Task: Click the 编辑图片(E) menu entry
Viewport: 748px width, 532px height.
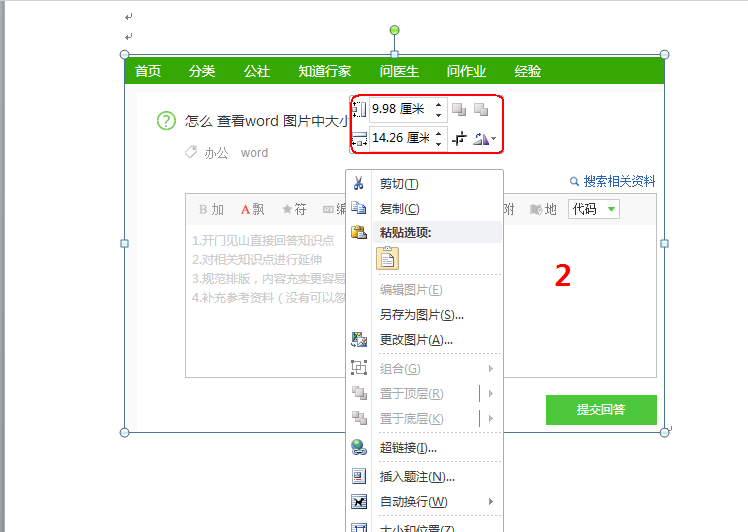Action: point(411,290)
